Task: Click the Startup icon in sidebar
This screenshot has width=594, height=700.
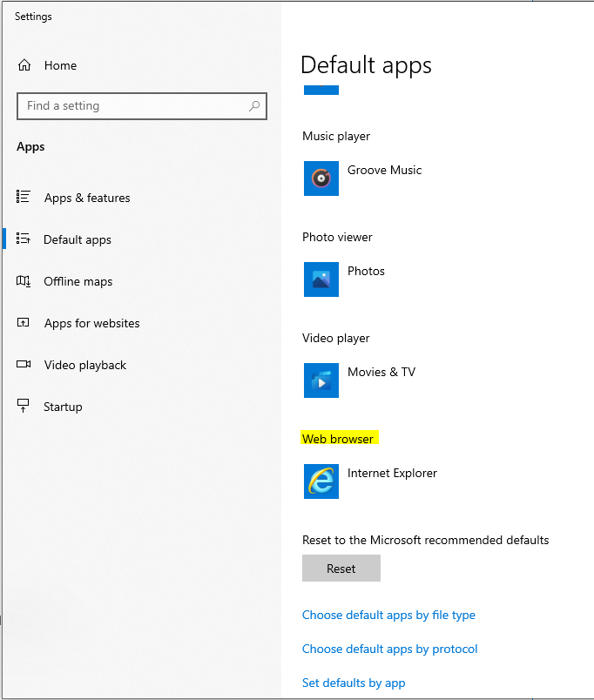Action: click(24, 406)
